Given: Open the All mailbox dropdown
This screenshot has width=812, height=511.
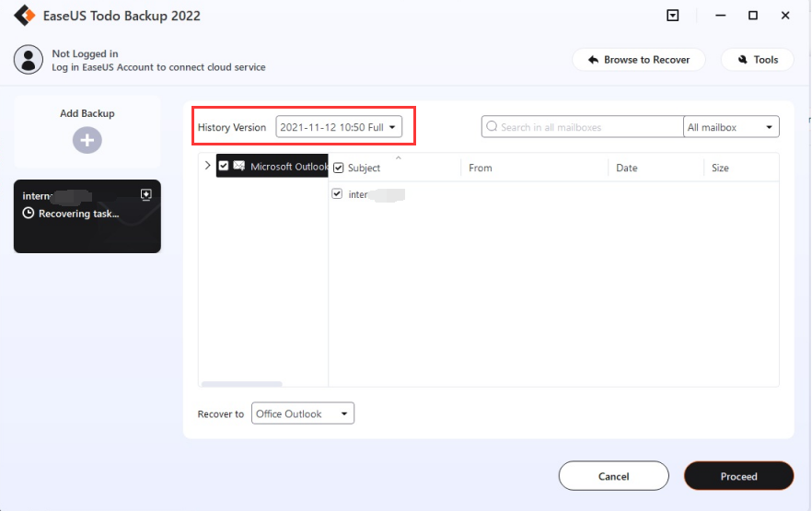Looking at the screenshot, I should (x=731, y=127).
